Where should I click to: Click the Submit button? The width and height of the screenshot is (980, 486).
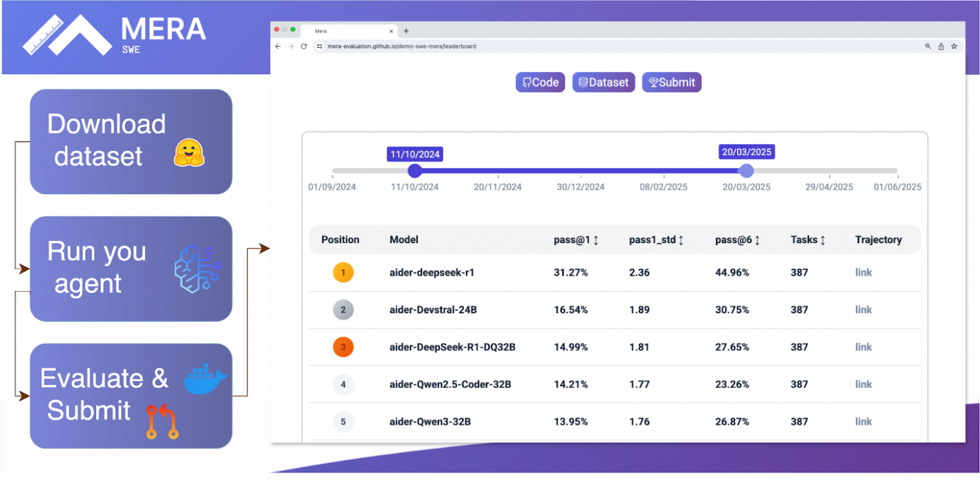coord(672,82)
